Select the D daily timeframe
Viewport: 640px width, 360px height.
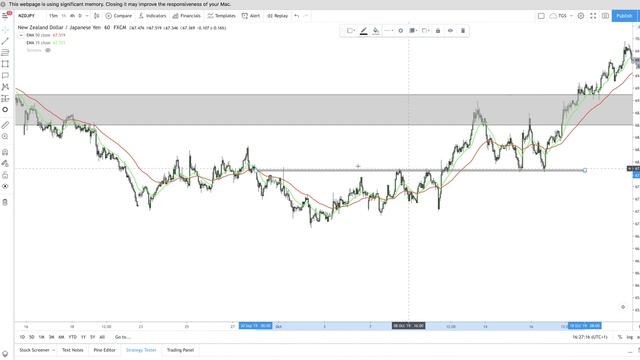pyautogui.click(x=80, y=16)
